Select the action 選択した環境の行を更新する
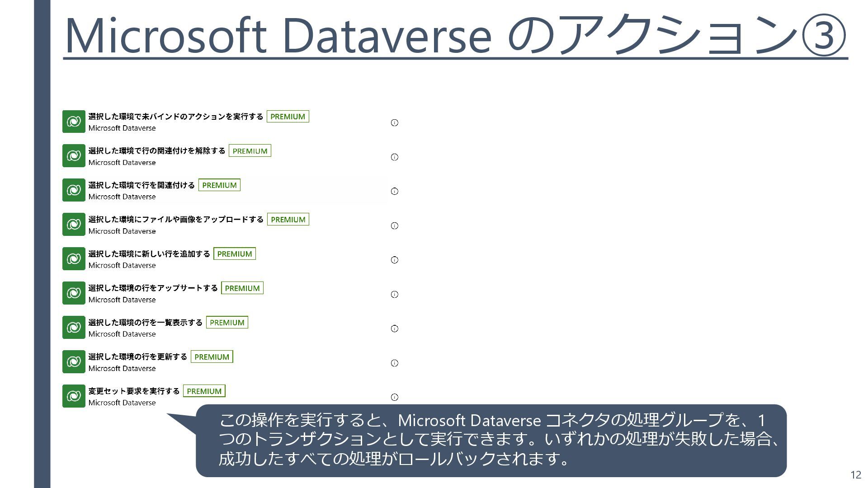The image size is (868, 488). tap(137, 357)
